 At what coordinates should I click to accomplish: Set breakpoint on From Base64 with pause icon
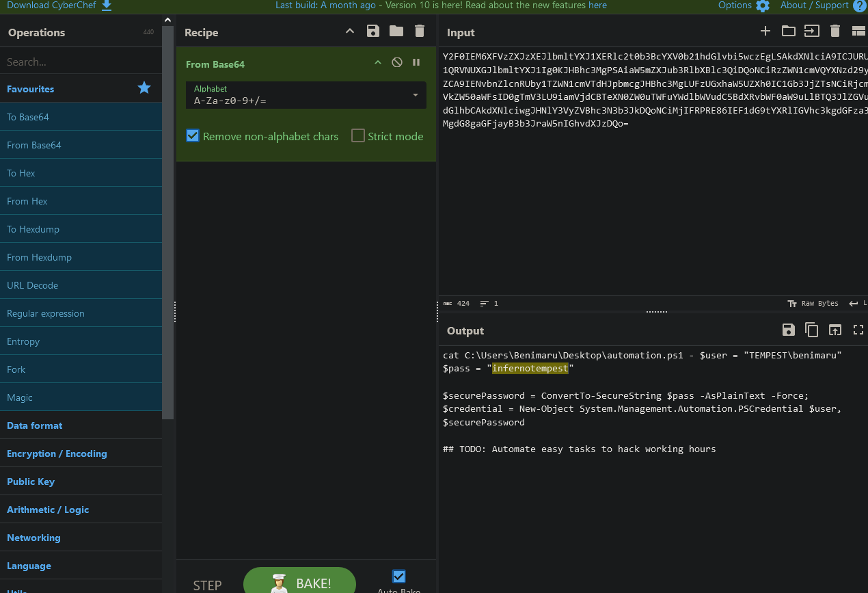tap(416, 63)
